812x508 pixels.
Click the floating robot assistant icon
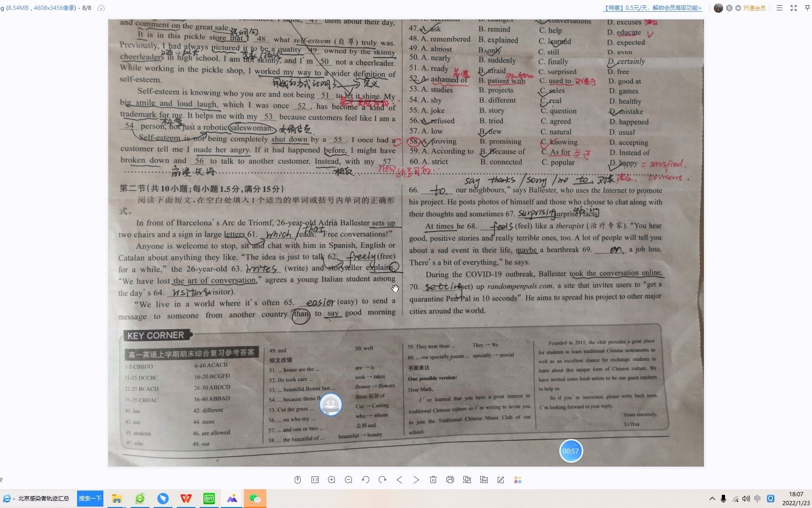coord(331,405)
